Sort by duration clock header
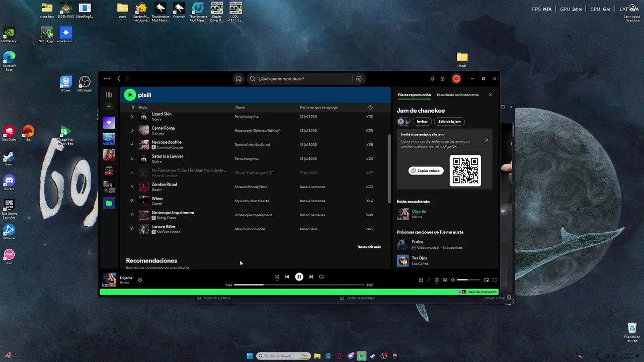The width and height of the screenshot is (644, 362). click(x=370, y=107)
